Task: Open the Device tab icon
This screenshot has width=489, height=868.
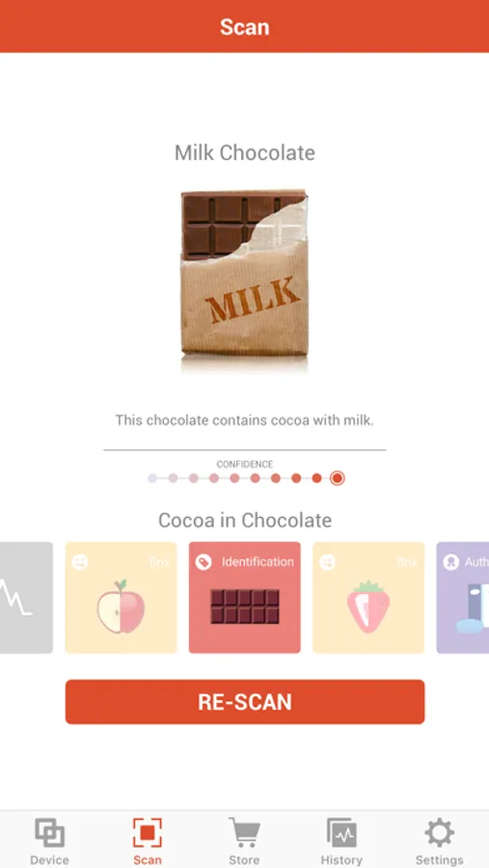Action: pos(50,833)
